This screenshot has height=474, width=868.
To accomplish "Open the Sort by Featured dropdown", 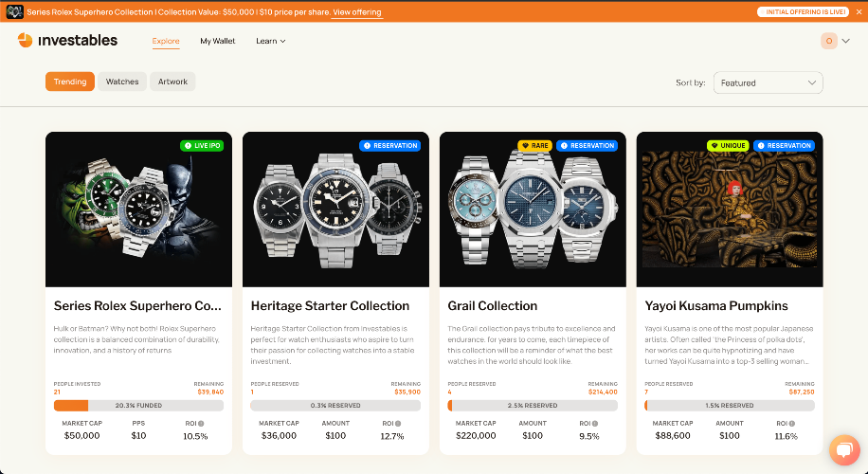I will (768, 82).
